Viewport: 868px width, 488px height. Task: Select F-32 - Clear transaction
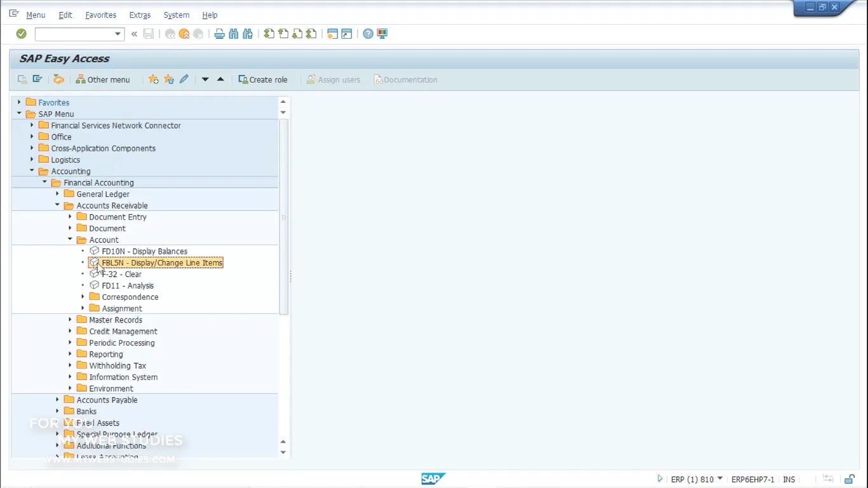[x=121, y=274]
